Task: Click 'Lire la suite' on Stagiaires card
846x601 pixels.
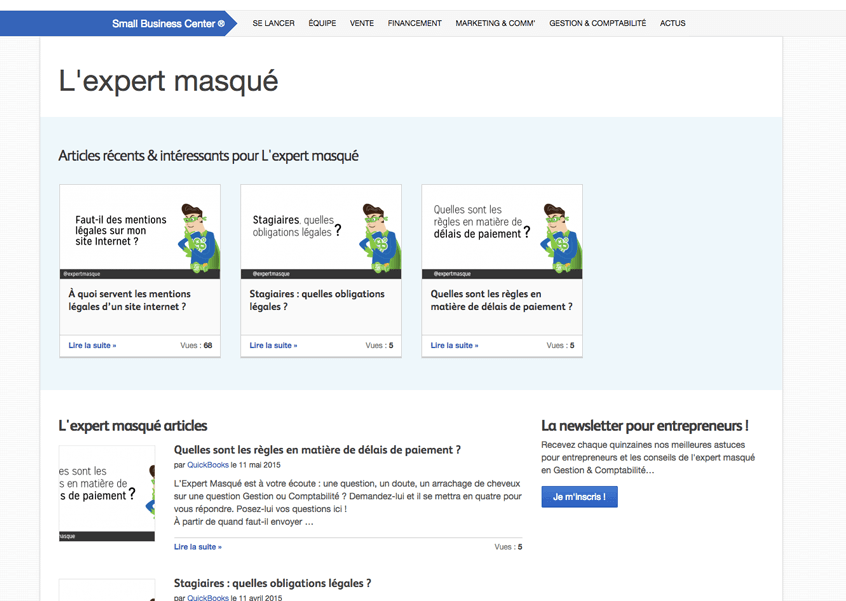Action: [x=273, y=345]
